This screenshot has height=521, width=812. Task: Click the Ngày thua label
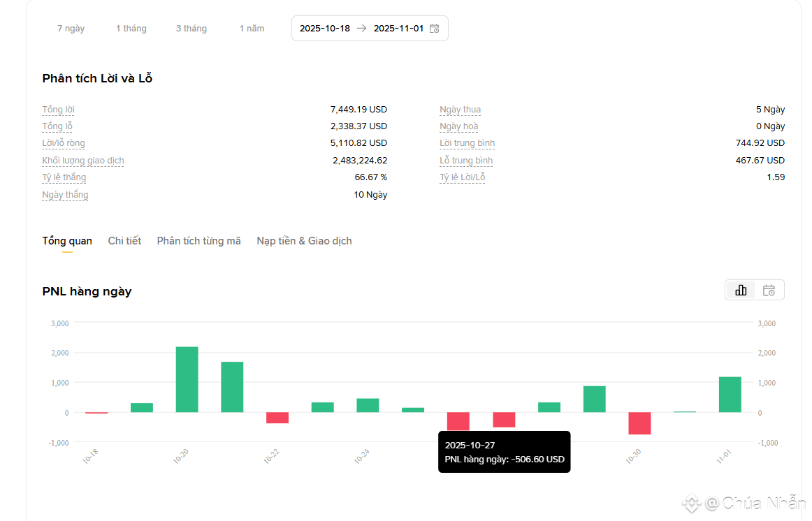point(460,110)
